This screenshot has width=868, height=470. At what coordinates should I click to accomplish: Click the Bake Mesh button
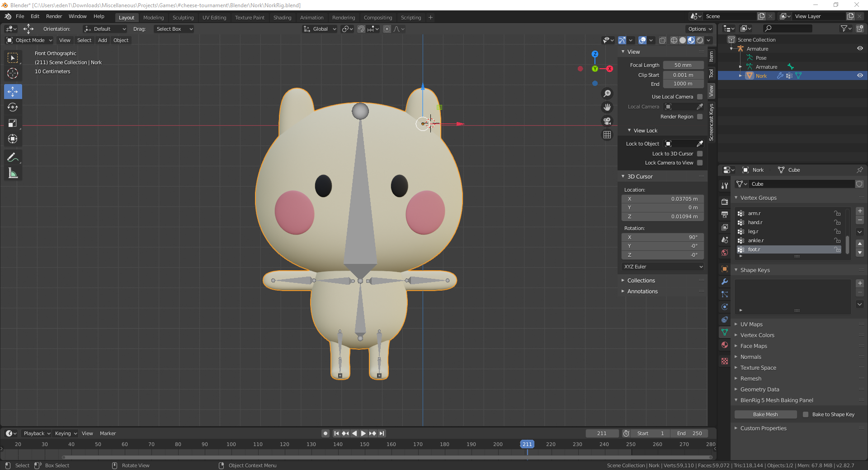coord(765,414)
